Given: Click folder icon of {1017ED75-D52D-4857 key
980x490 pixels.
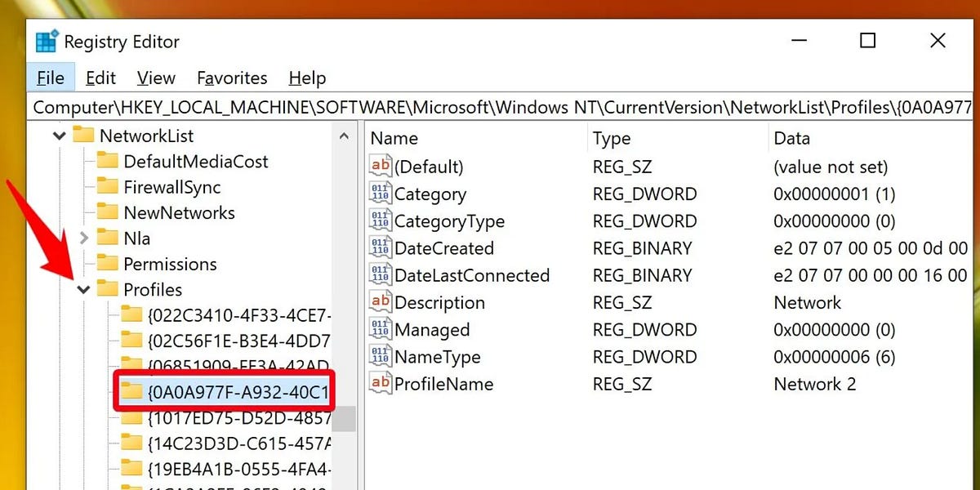Looking at the screenshot, I should point(131,417).
